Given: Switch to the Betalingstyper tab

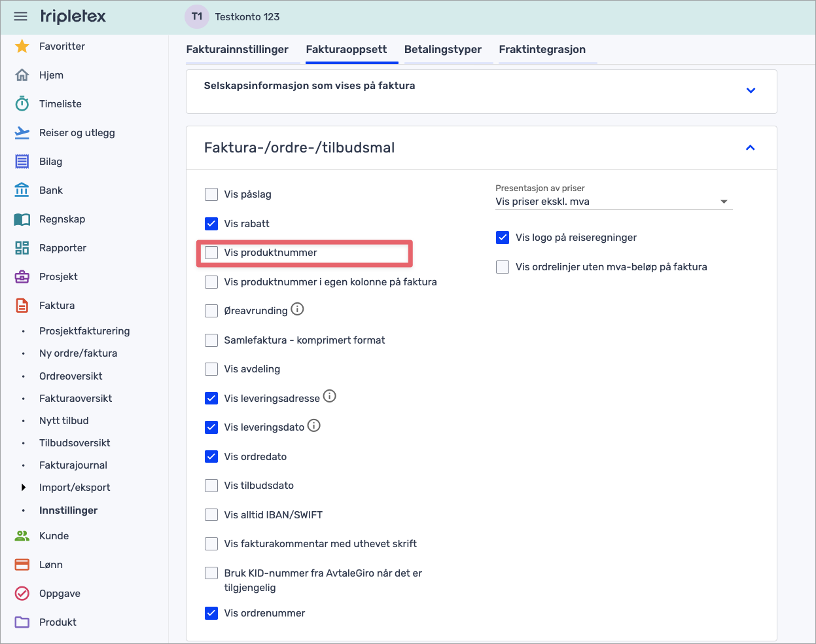Looking at the screenshot, I should 443,48.
